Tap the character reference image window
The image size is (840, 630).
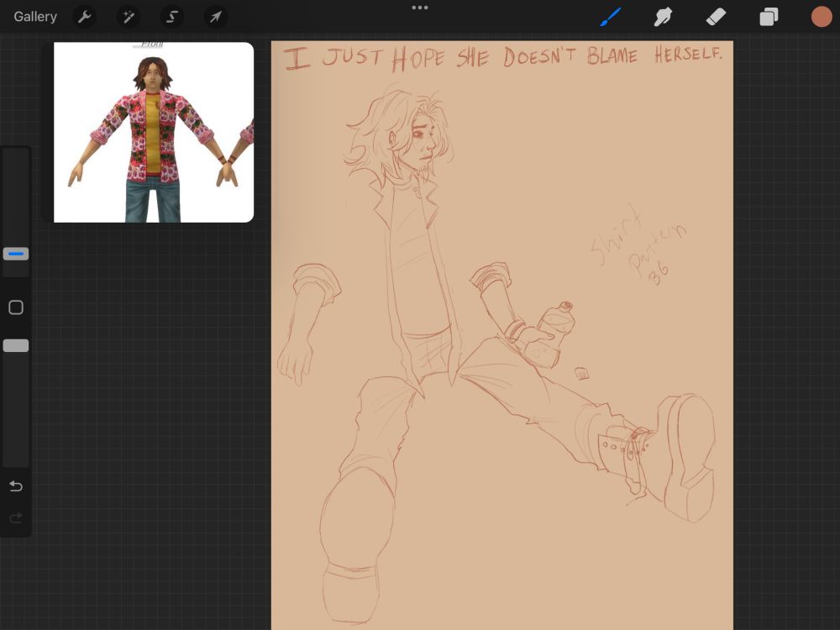point(153,133)
